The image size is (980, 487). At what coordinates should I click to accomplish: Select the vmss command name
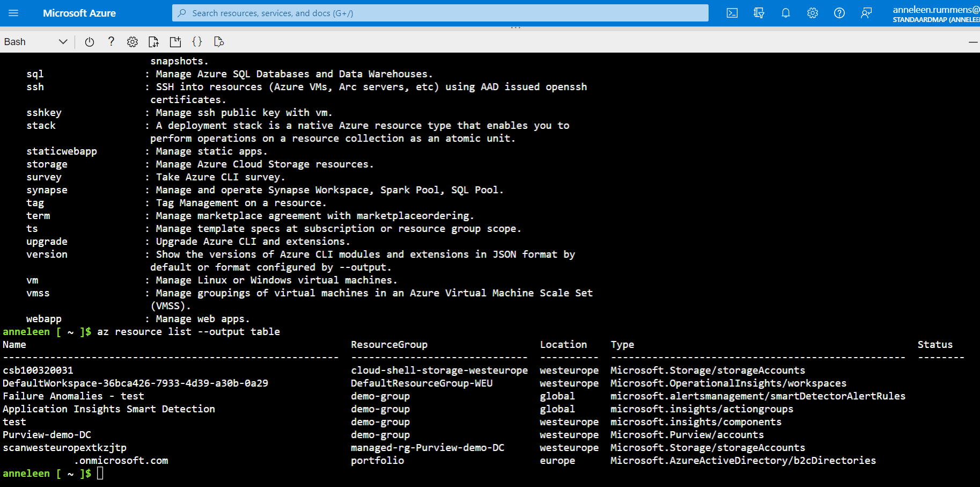[x=38, y=293]
